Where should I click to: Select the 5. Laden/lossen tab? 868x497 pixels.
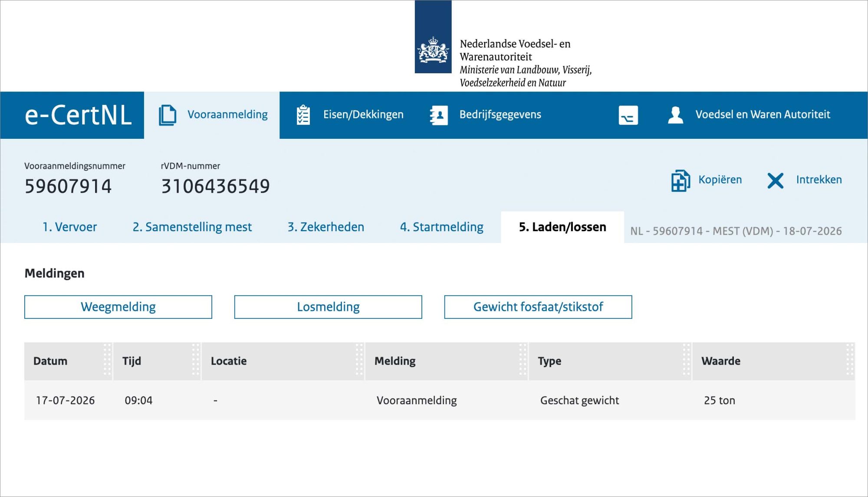(562, 227)
